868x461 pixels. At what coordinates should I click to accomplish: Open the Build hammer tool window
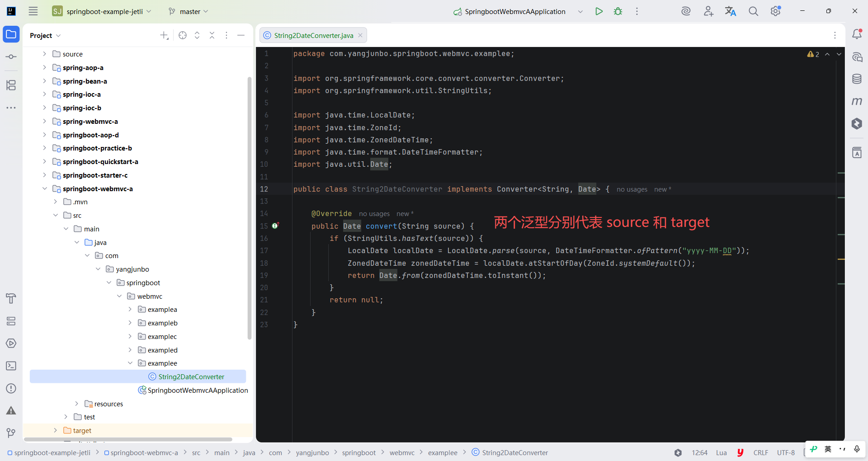[11, 298]
